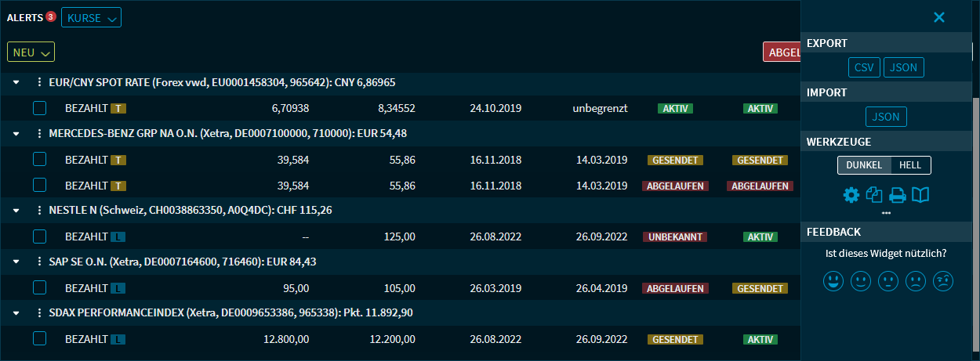
Task: Open the KURSE dropdown
Action: 91,17
